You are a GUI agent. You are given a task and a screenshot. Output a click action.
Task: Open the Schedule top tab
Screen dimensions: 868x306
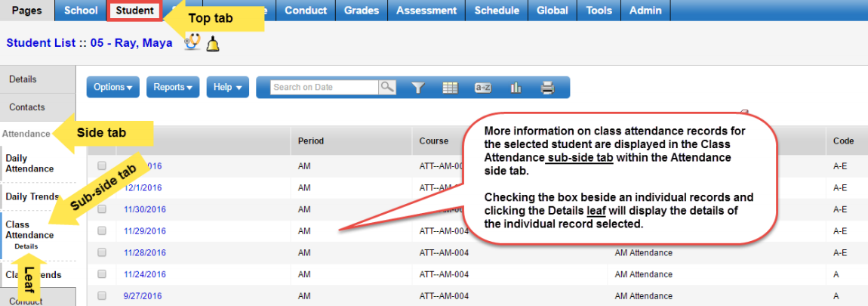point(497,11)
